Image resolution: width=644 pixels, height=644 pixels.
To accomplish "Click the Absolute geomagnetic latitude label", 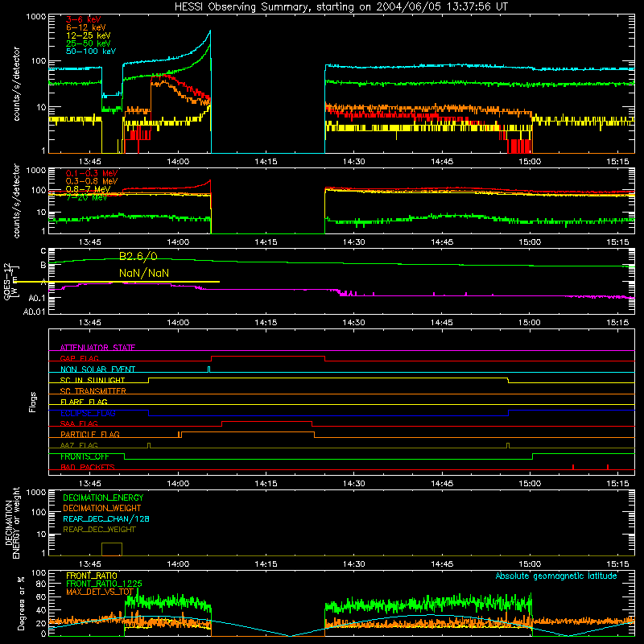I will click(x=556, y=576).
